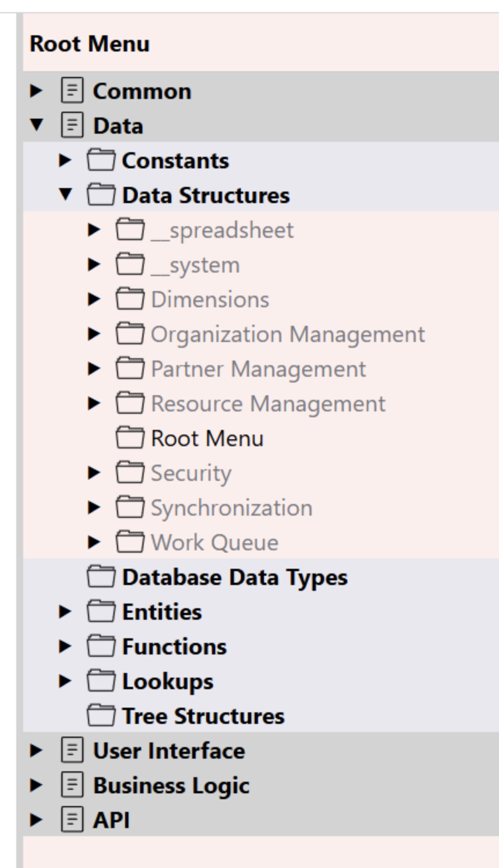Viewport: 499px width, 868px height.
Task: Expand the Work Queue folder arrow
Action: coord(94,542)
